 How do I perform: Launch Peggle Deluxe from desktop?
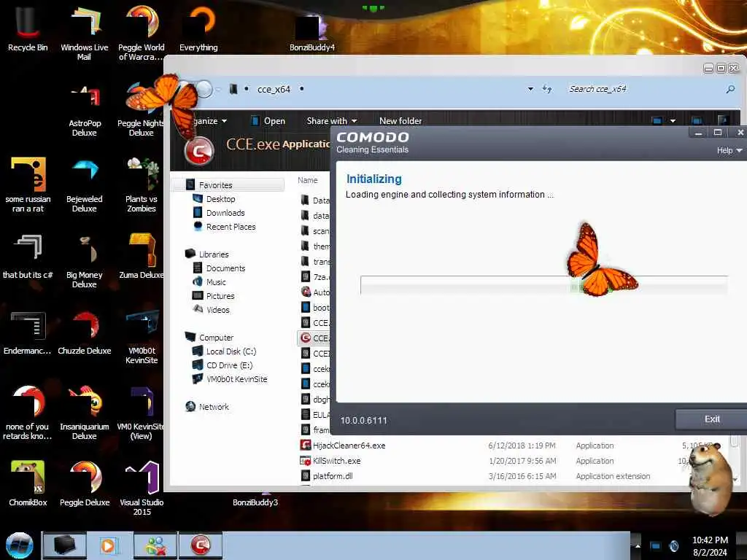(x=85, y=483)
